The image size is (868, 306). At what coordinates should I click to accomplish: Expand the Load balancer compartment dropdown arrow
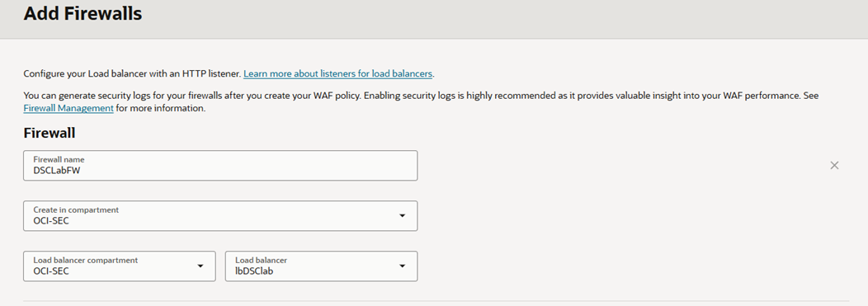(x=200, y=266)
